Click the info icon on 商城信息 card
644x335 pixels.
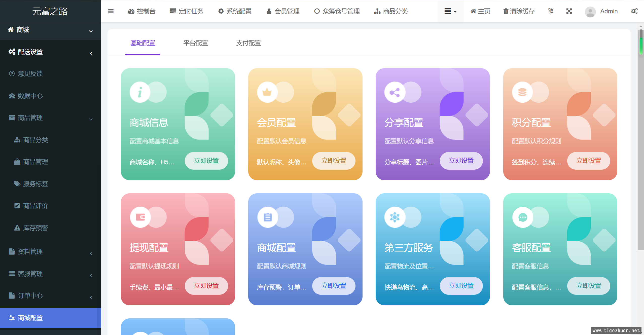tap(140, 92)
